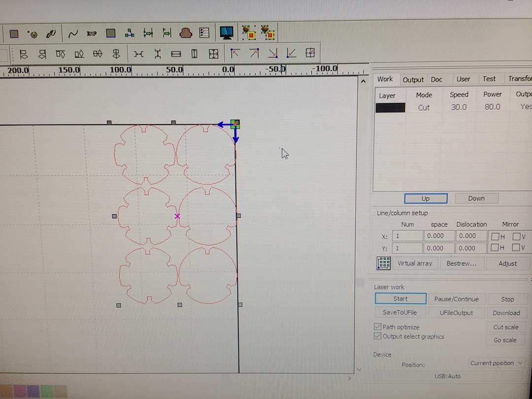Click the Go scale button
The width and height of the screenshot is (532, 399).
click(x=505, y=340)
